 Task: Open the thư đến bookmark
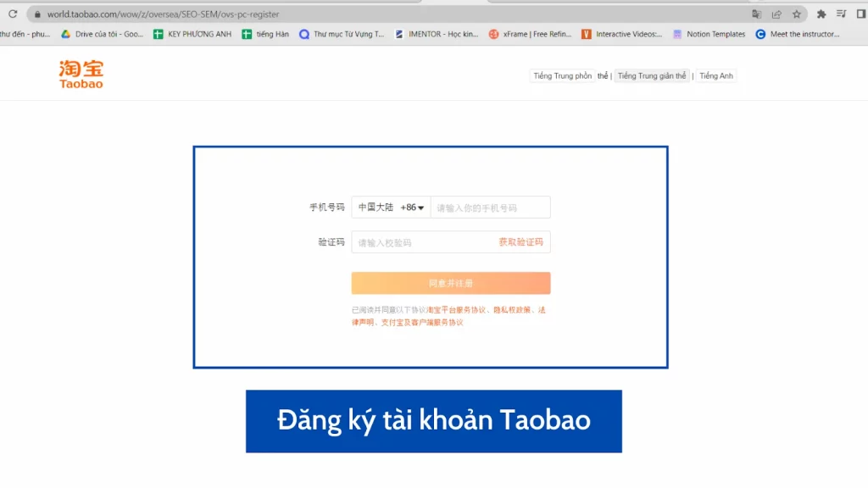[x=25, y=34]
